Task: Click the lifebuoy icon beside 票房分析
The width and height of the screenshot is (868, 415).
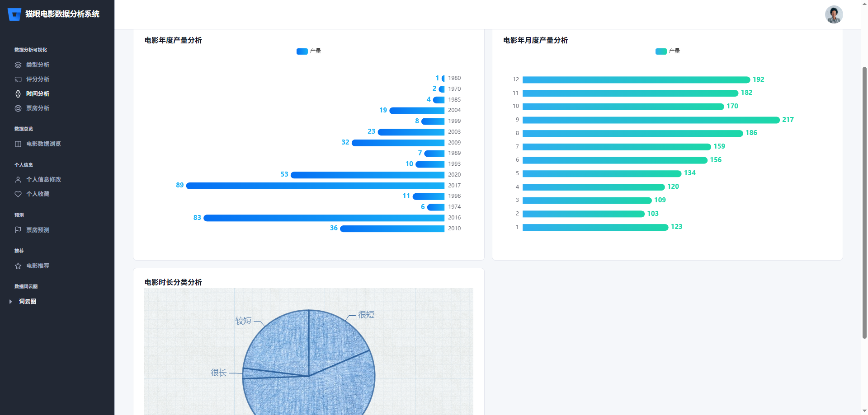Action: [x=18, y=108]
